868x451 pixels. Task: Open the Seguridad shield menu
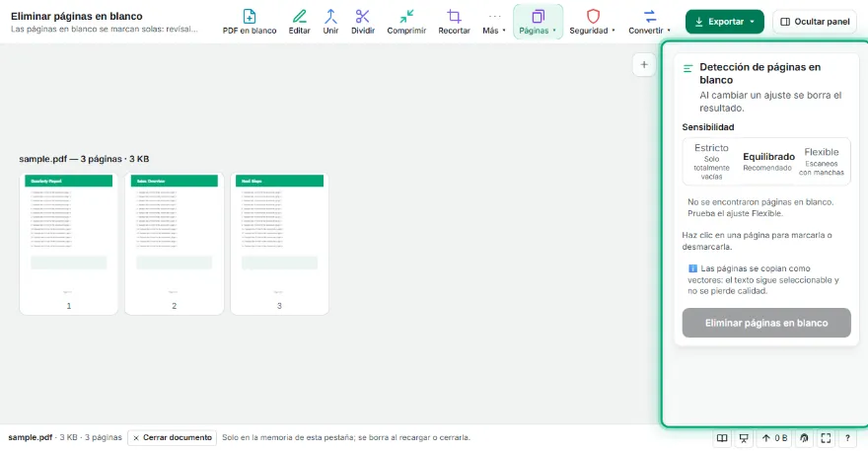tap(593, 22)
